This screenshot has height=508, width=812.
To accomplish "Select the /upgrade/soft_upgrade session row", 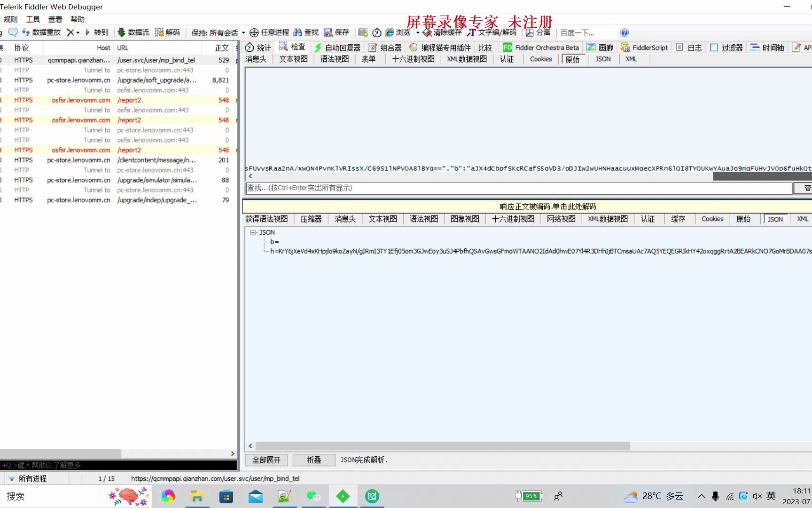I will tap(117, 80).
